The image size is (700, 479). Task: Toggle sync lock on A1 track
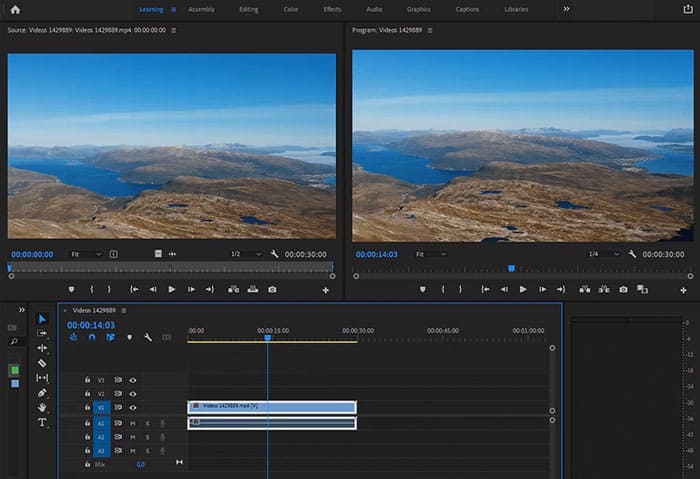[x=118, y=423]
